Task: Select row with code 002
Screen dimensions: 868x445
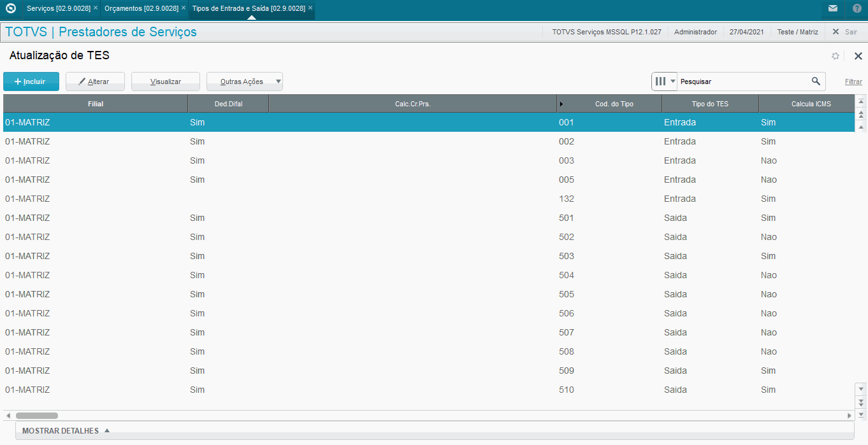Action: pyautogui.click(x=429, y=141)
